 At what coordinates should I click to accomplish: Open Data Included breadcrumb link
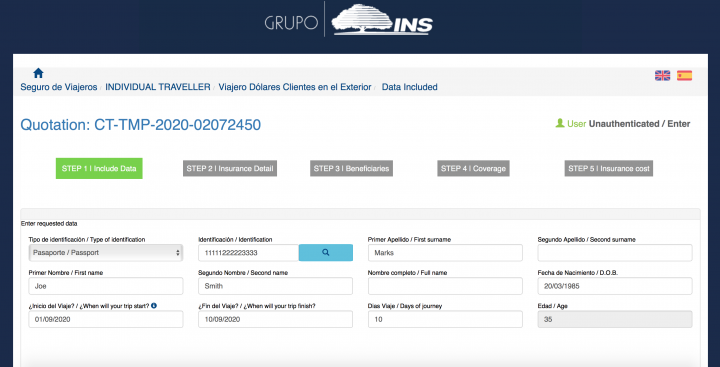click(x=410, y=87)
